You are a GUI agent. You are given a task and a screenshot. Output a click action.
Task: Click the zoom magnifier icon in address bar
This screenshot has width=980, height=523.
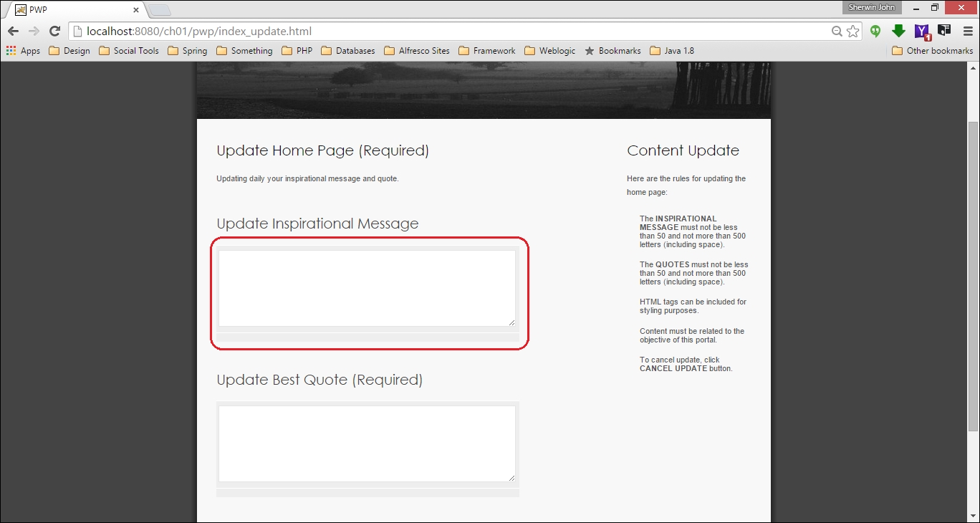(837, 32)
